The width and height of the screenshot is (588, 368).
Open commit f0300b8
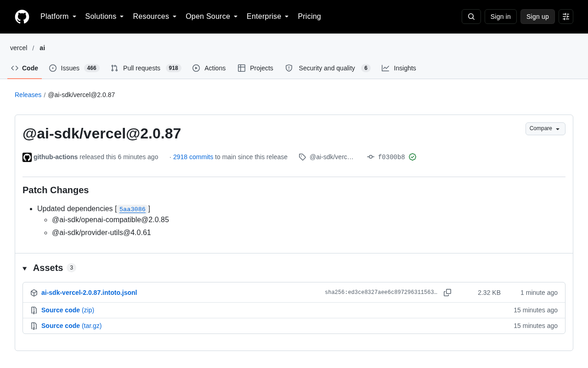pyautogui.click(x=391, y=157)
